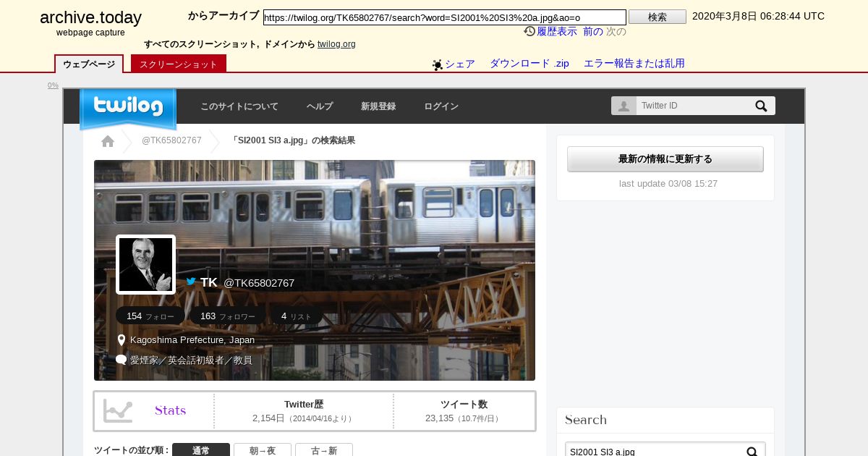Open 154 フォロー count
This screenshot has width=868, height=456.
pos(150,316)
